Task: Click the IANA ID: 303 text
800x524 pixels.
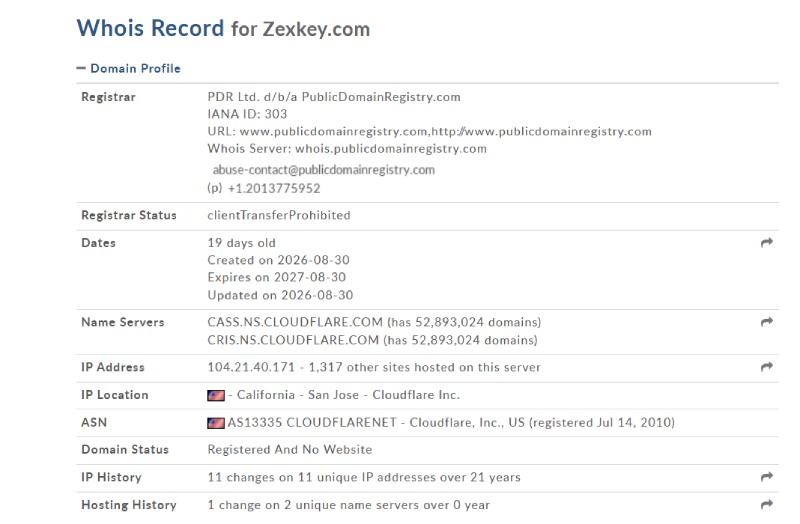Action: click(247, 114)
